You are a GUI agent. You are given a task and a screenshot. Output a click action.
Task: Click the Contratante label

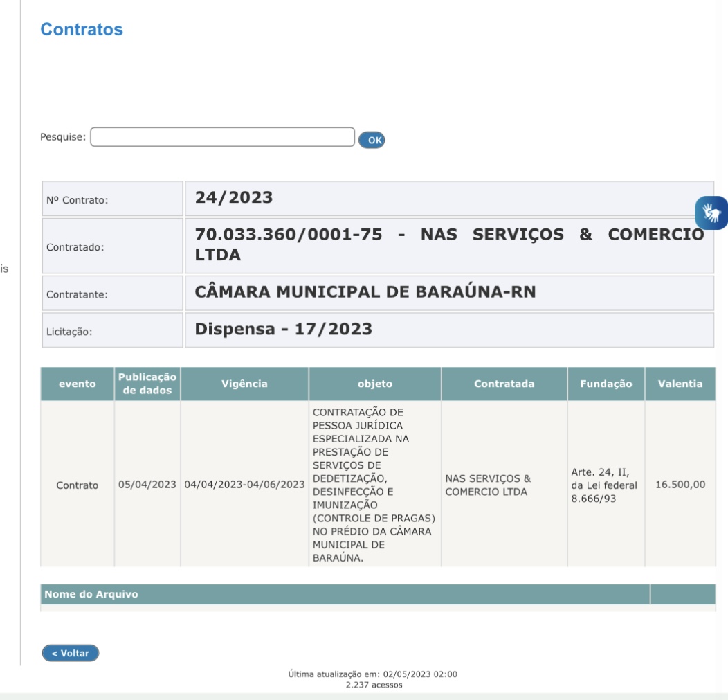[77, 294]
